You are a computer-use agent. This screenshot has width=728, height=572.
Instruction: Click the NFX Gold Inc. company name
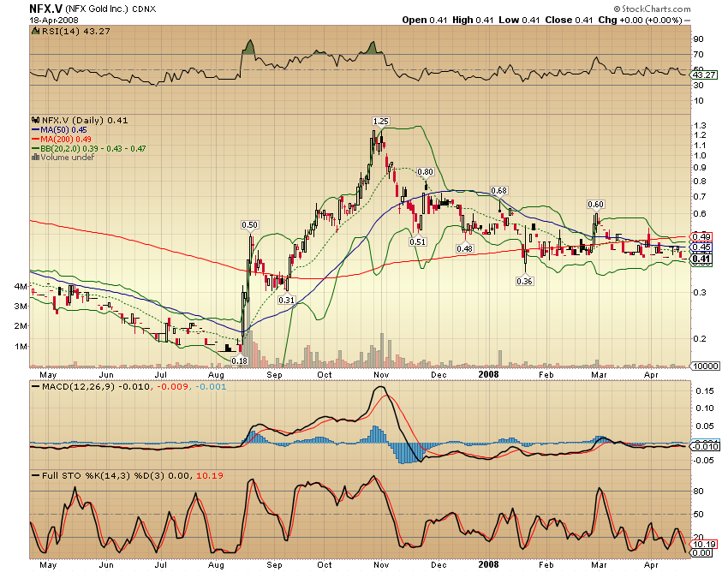[94, 9]
